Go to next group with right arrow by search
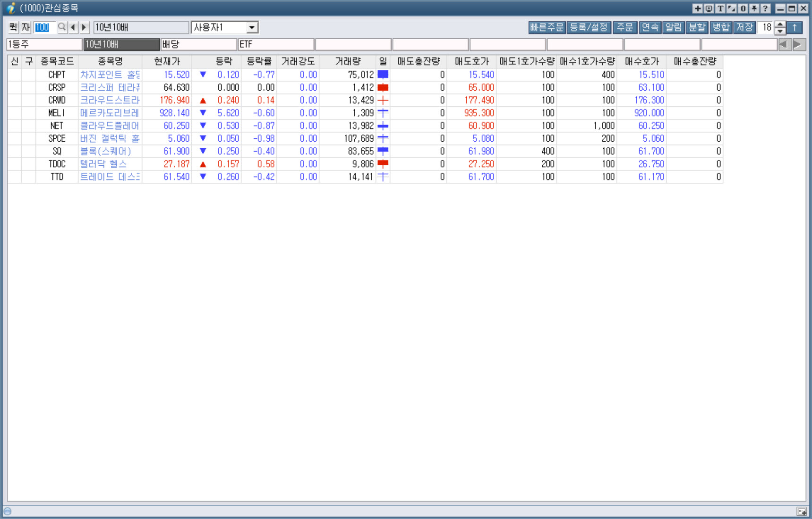Image resolution: width=812 pixels, height=519 pixels. coord(84,27)
